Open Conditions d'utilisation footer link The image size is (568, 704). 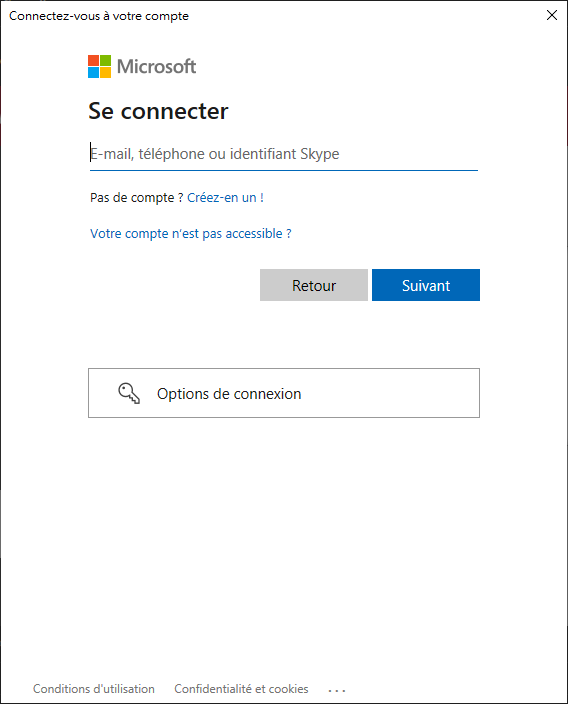[x=94, y=689]
